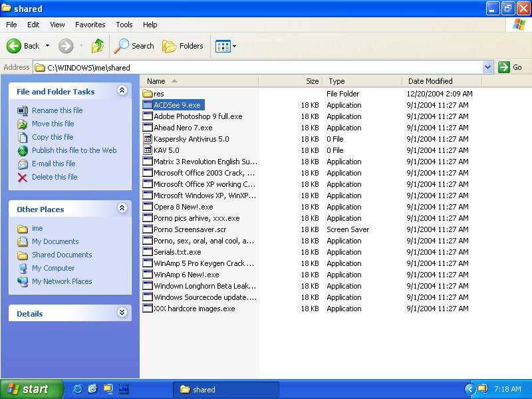Viewport: 532px width, 399px height.
Task: Open the File menu
Action: tap(11, 25)
